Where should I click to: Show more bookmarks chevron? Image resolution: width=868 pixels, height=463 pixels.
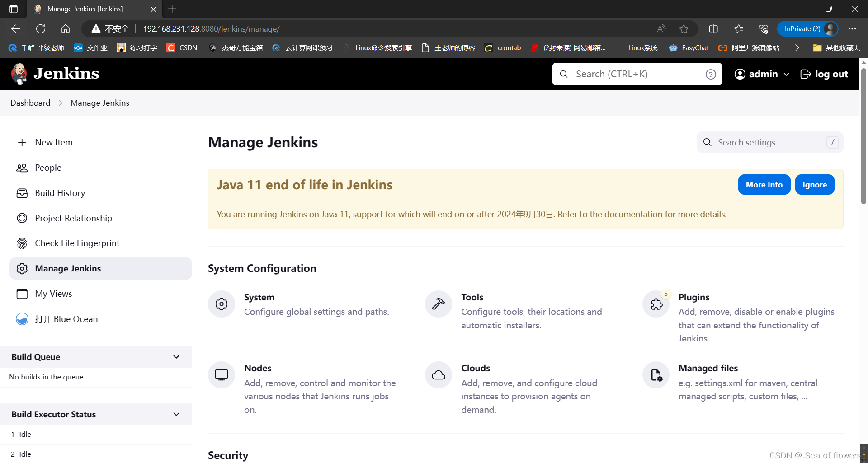(797, 47)
